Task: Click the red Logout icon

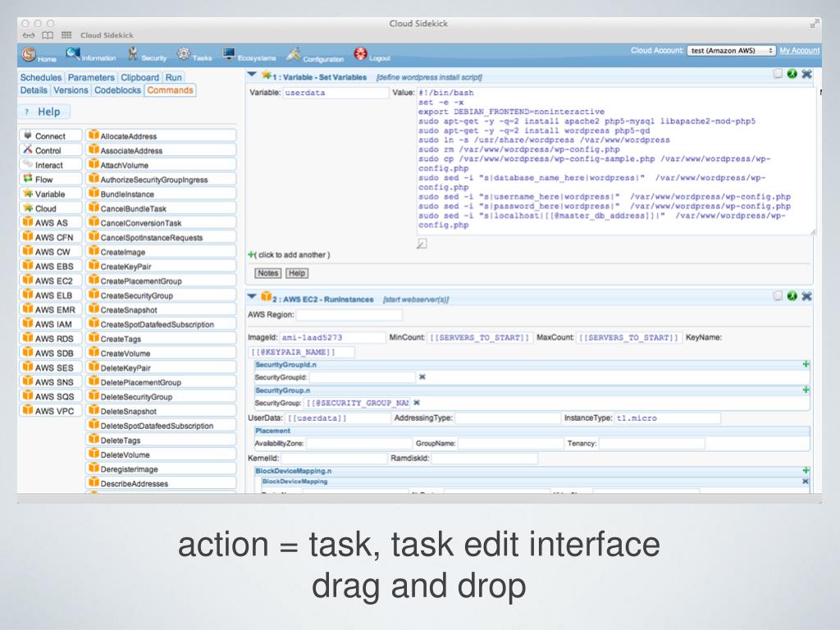Action: 361,53
